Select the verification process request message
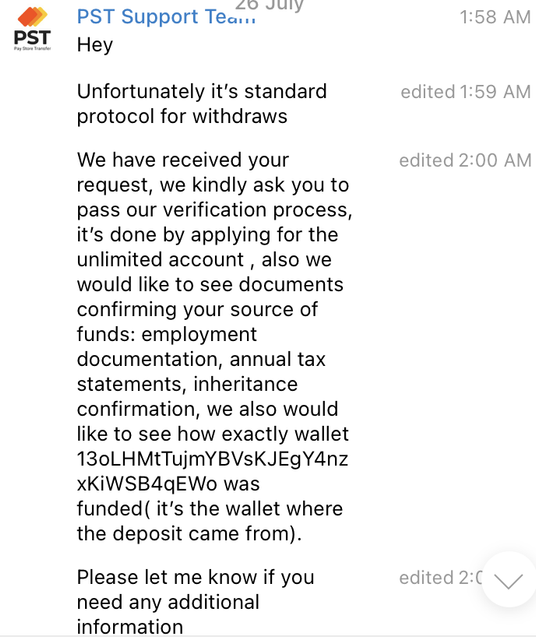The image size is (536, 640). (x=214, y=347)
